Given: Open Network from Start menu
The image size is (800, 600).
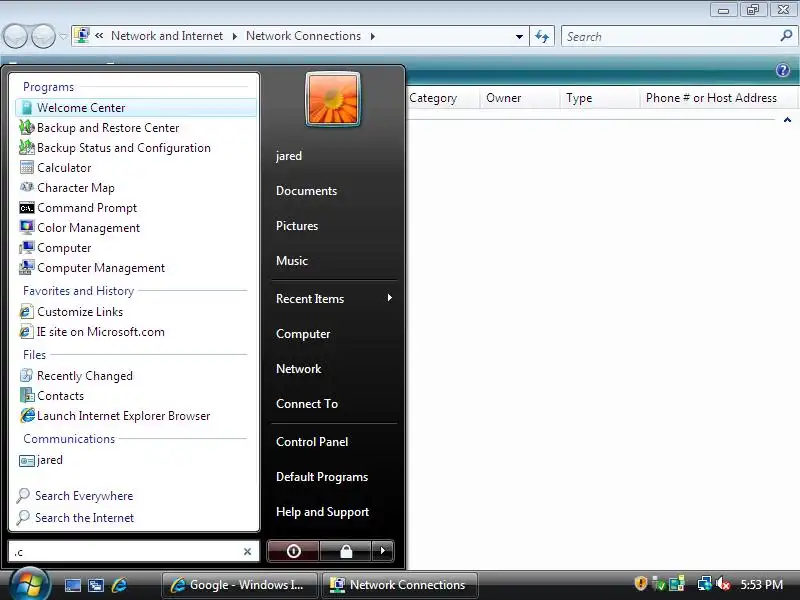Looking at the screenshot, I should [x=298, y=368].
